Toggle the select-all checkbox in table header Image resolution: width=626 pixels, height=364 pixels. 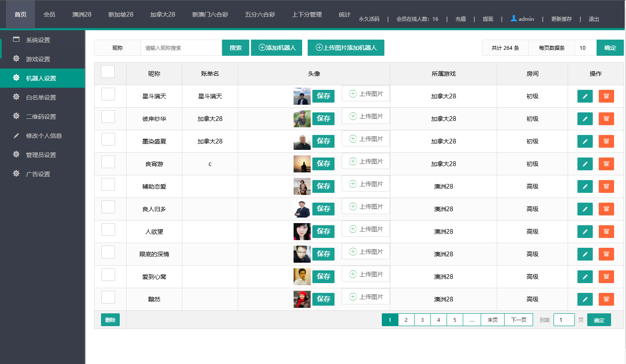pos(108,72)
